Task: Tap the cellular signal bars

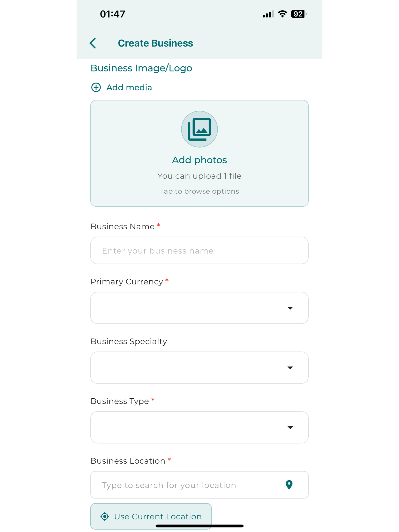Action: click(x=268, y=14)
